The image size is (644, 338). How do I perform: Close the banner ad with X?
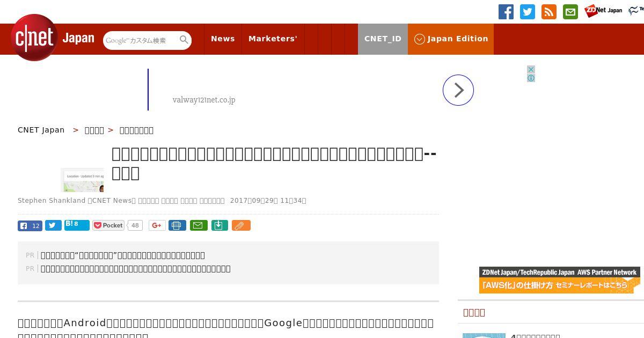click(x=531, y=70)
